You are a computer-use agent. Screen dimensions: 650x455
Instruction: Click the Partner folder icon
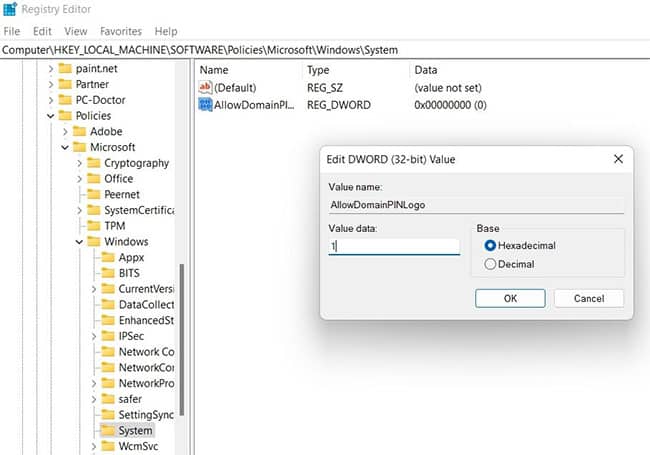point(65,84)
